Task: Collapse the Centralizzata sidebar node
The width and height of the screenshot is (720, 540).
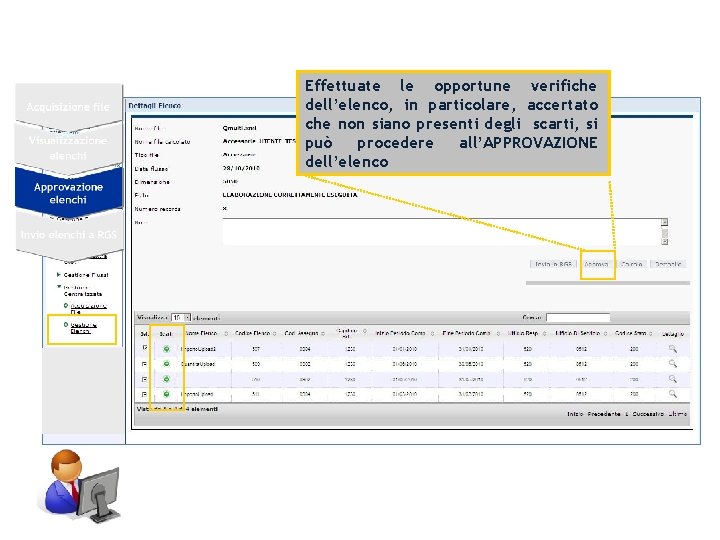Action: coord(59,287)
